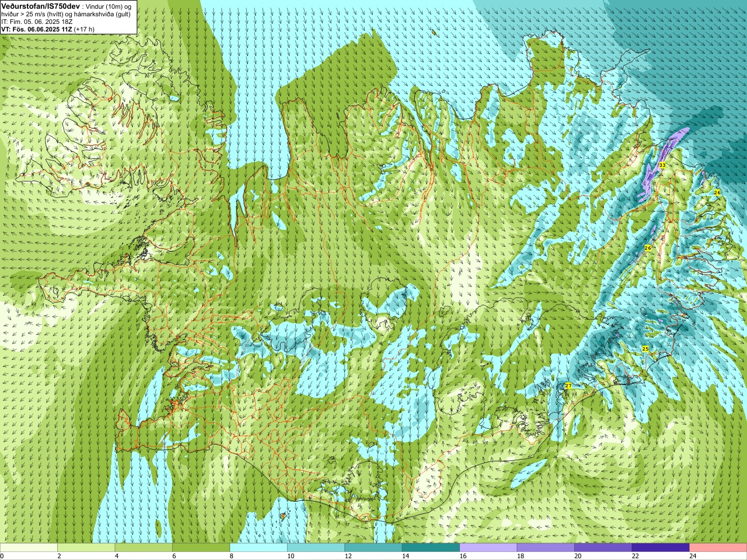Select the 'VT: Fös. 06.06.2025 11Z' valid time
The width and height of the screenshot is (747, 560).
[37, 29]
